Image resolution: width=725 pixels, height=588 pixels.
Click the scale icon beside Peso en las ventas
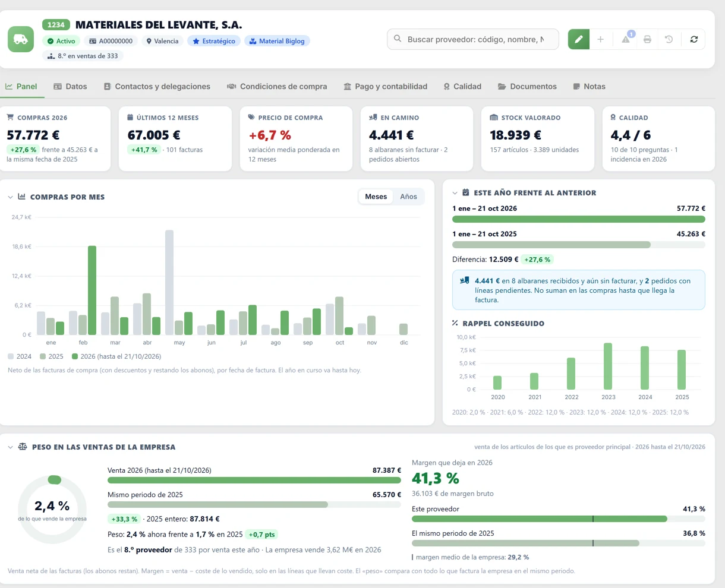[23, 447]
